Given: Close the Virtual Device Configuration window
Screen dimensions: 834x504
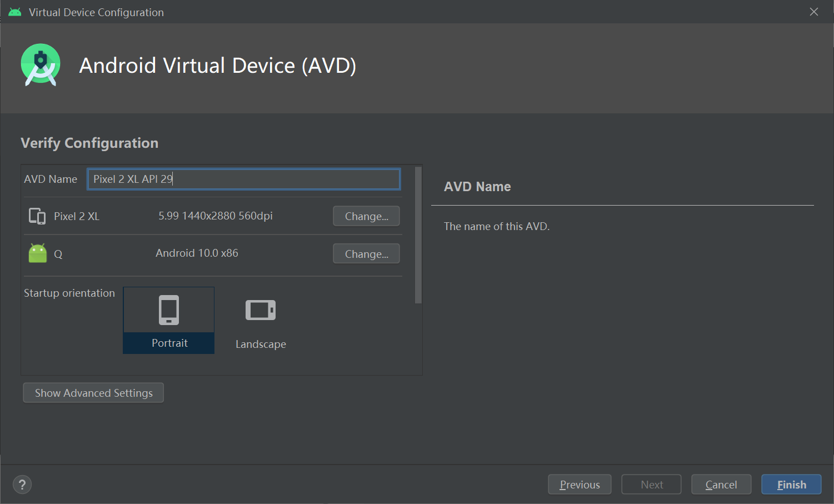Looking at the screenshot, I should tap(814, 12).
